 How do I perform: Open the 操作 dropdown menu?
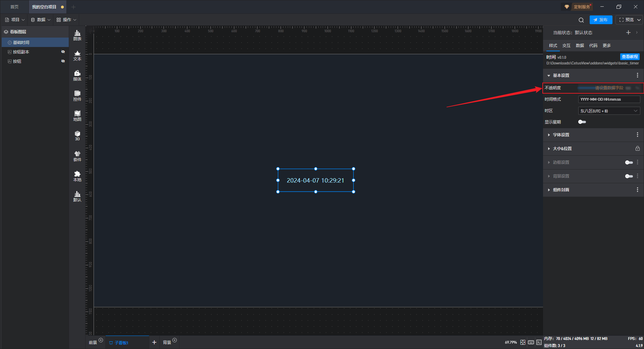point(66,20)
